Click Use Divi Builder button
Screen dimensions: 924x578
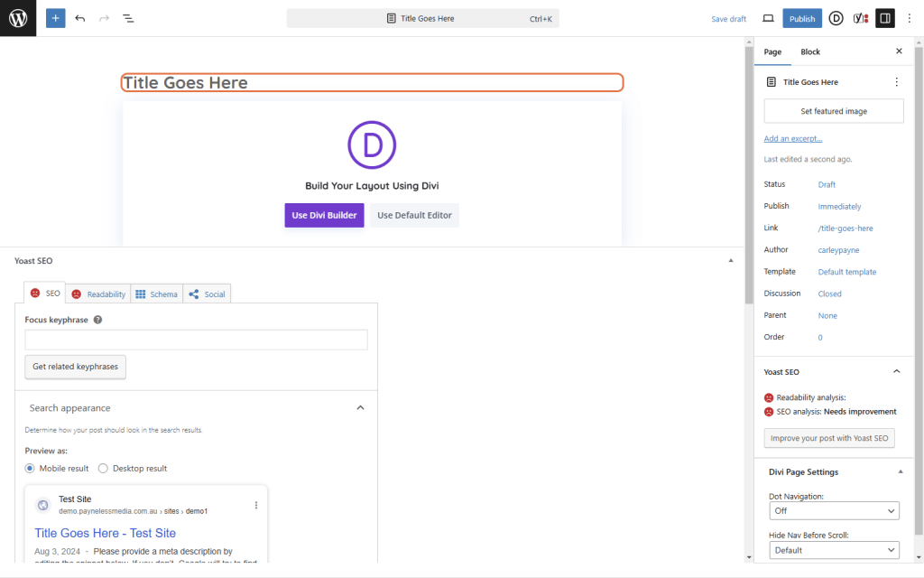[x=324, y=215]
